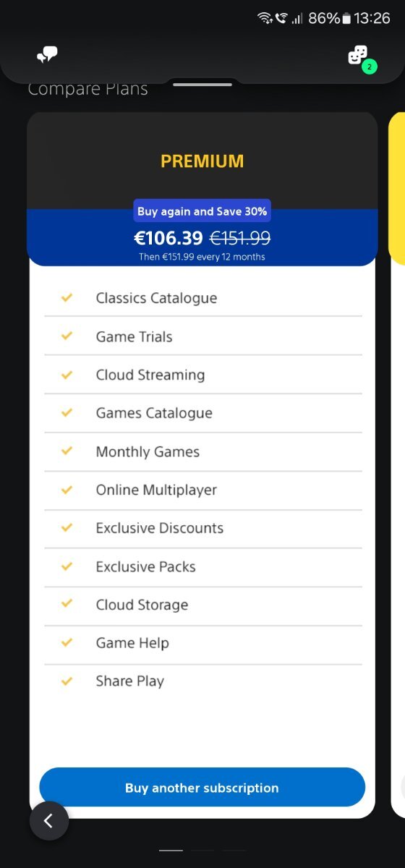Tap the Game Help feature row
The width and height of the screenshot is (405, 868).
(202, 643)
